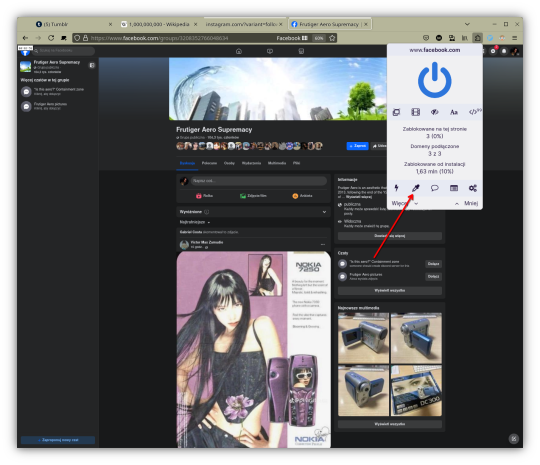Screen dimensions: 540x465
Task: Click the Napisz coś post input field
Action: [x=259, y=181]
